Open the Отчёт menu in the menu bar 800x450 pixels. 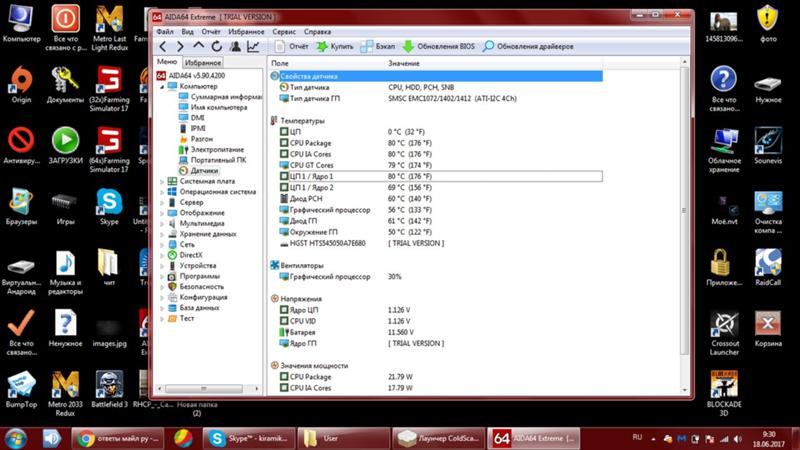pyautogui.click(x=211, y=32)
